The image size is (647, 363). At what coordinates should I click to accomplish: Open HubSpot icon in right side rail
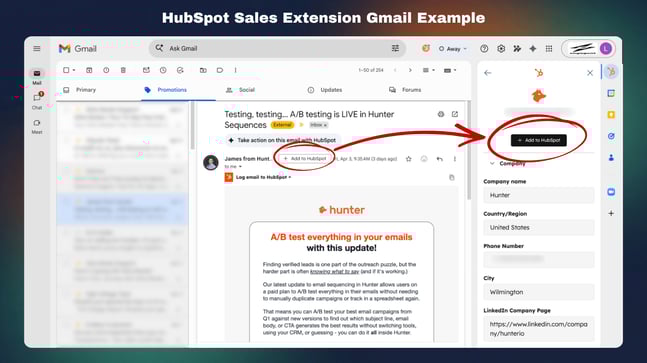point(611,72)
